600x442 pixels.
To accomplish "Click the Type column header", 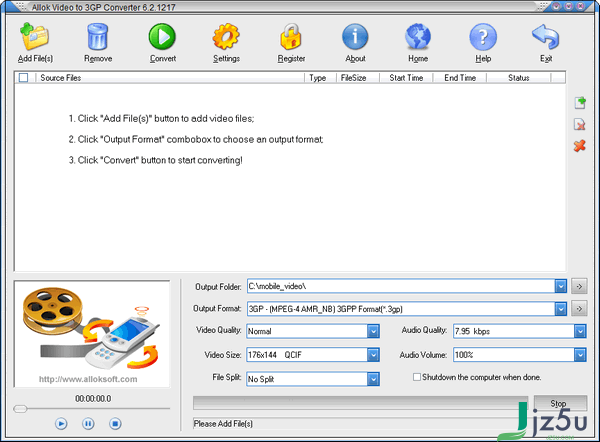I will pos(320,78).
